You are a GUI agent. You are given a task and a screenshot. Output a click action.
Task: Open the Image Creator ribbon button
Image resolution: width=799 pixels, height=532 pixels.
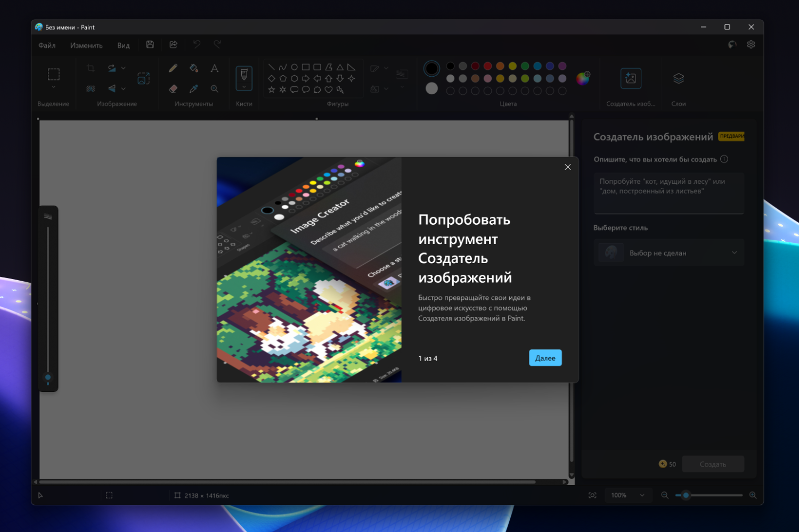[631, 78]
